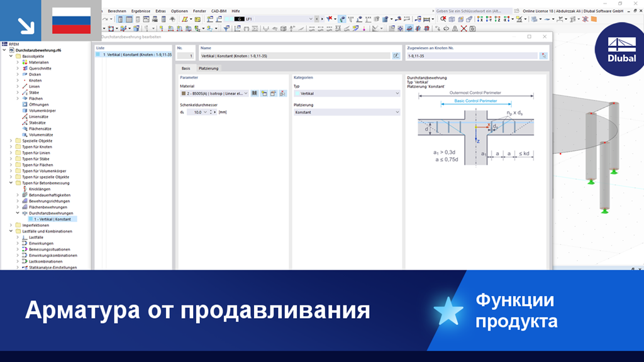The width and height of the screenshot is (644, 362).
Task: Open the Hilfe menu
Action: (x=236, y=11)
